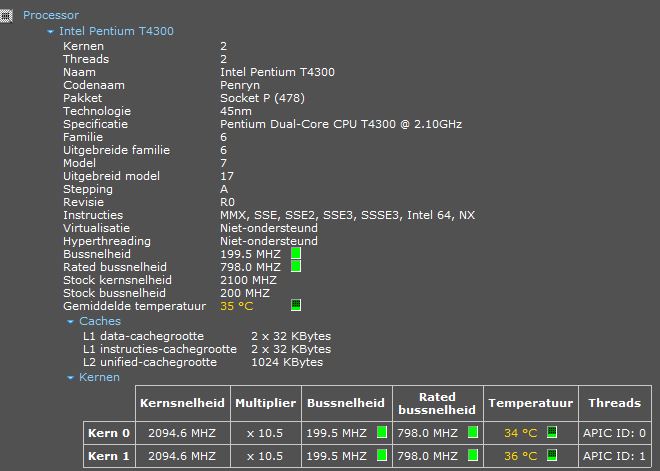Image resolution: width=660 pixels, height=471 pixels.
Task: Click Kern 1 temperature value 36 °C
Action: pos(521,456)
